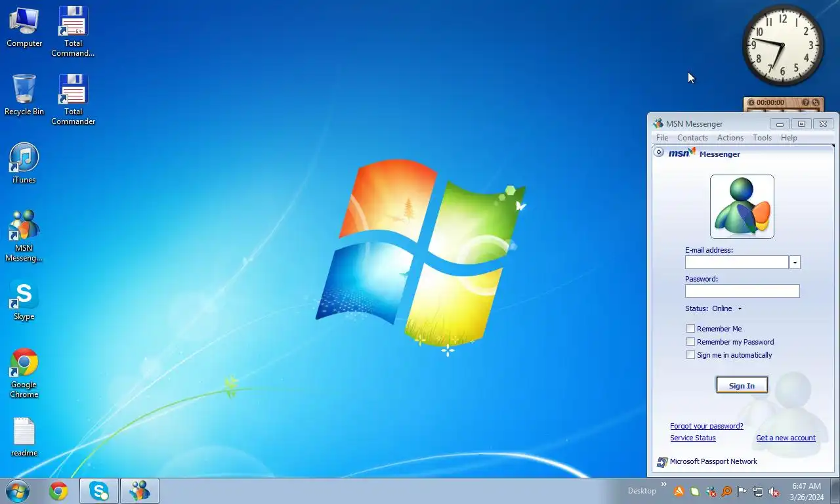Click the network connection tray icon

point(758,492)
